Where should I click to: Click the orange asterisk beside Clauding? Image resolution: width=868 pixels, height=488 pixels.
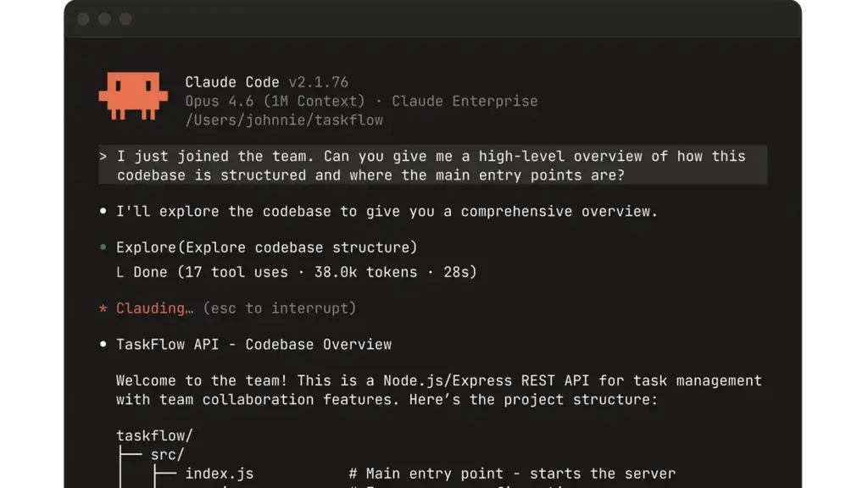[x=103, y=309]
